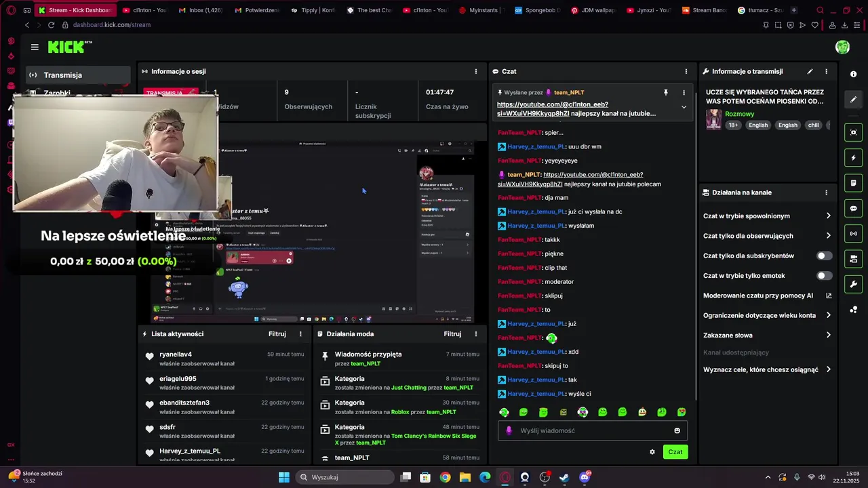Open the info icon in the right toolbar
The width and height of the screenshot is (868, 488).
pyautogui.click(x=853, y=74)
